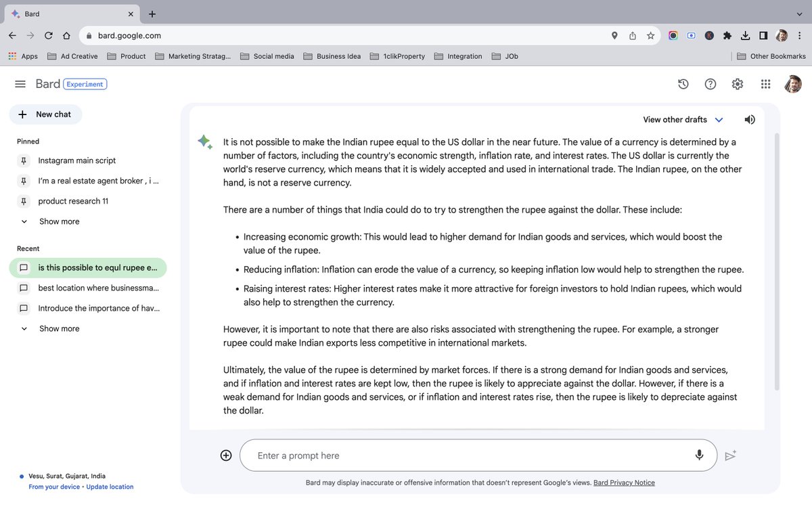812x507 pixels.
Task: Click the browser forward arrow
Action: [x=30, y=36]
